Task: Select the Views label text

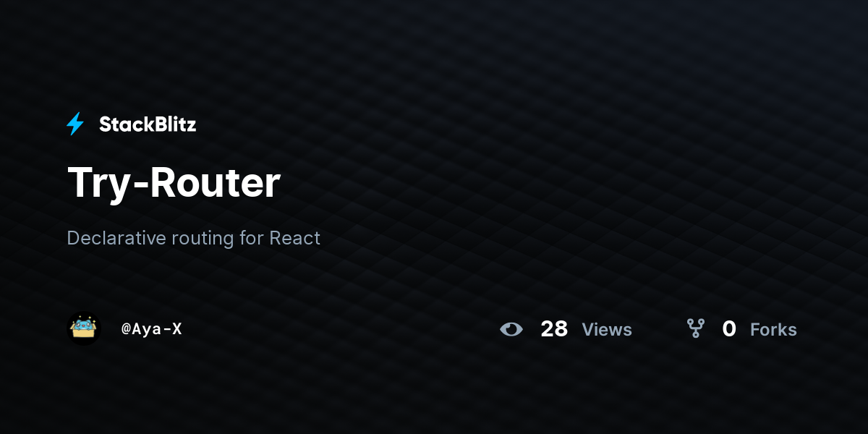Action: [x=607, y=330]
